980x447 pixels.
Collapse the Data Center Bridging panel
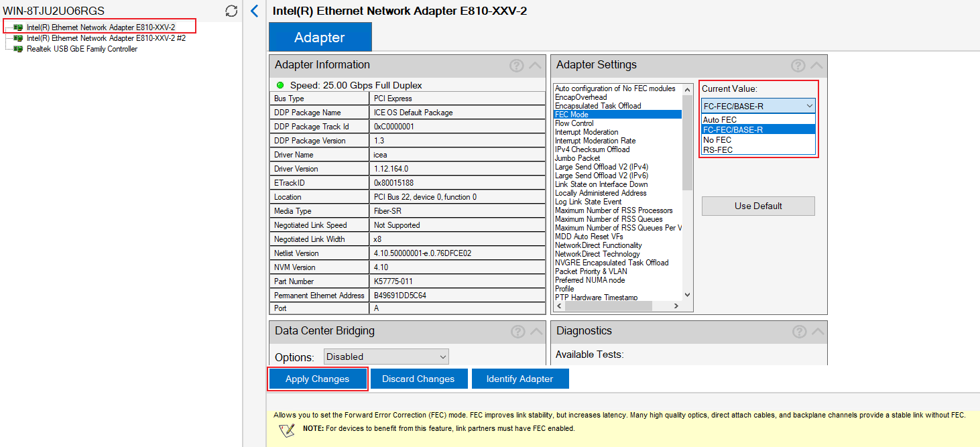(536, 332)
